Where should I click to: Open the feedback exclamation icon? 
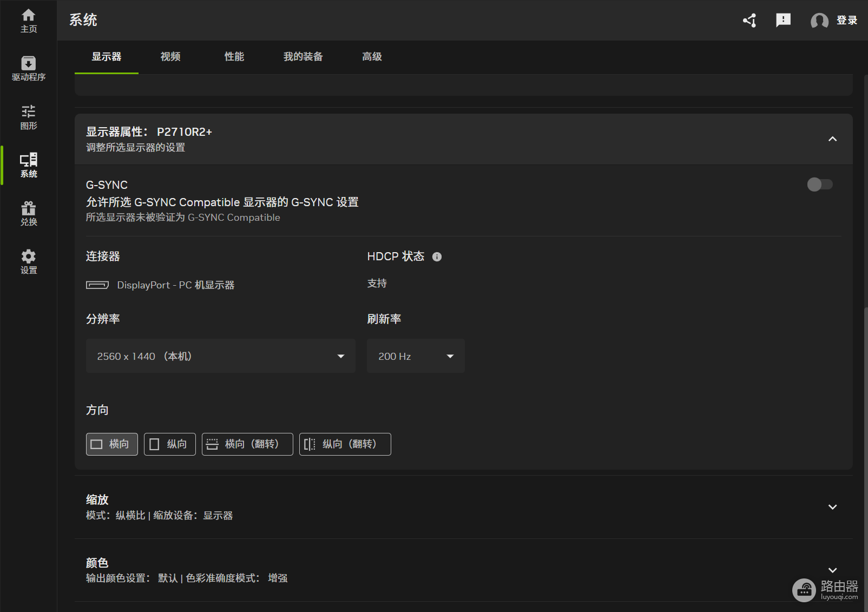(x=783, y=21)
